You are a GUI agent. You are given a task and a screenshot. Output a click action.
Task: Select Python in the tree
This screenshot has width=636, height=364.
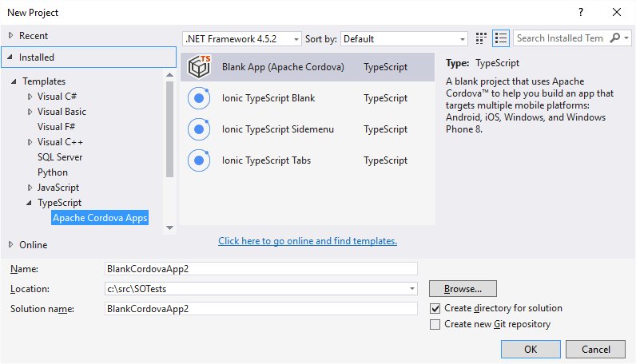coord(53,172)
